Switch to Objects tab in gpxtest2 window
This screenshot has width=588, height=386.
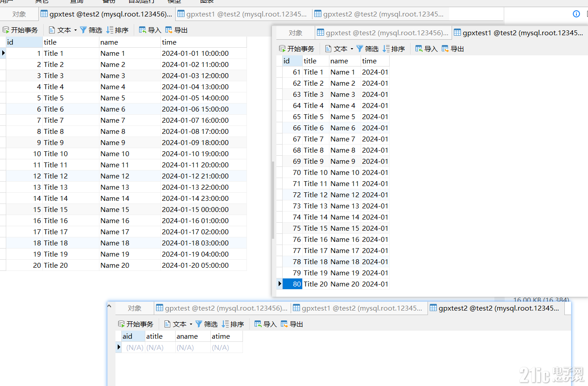pyautogui.click(x=135, y=308)
